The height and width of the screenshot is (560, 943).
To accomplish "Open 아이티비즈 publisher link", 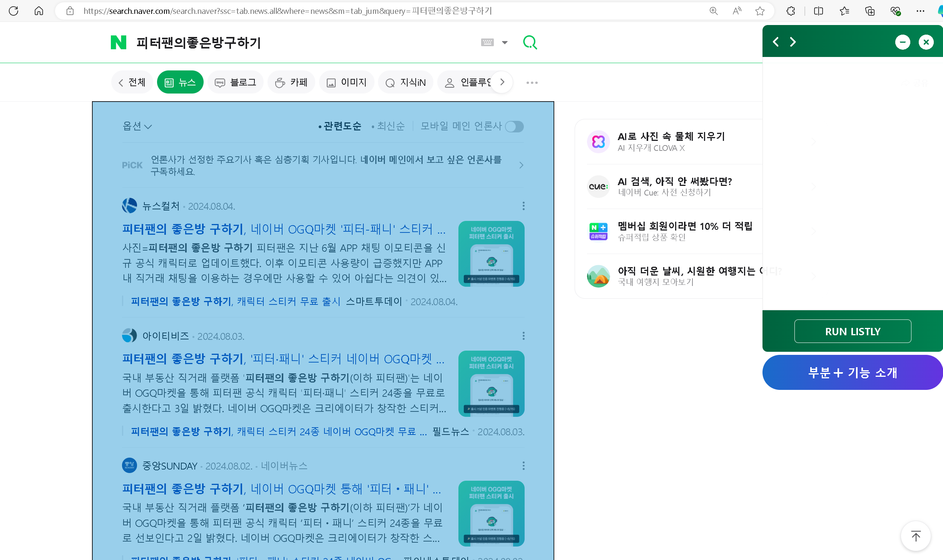I will pyautogui.click(x=166, y=336).
